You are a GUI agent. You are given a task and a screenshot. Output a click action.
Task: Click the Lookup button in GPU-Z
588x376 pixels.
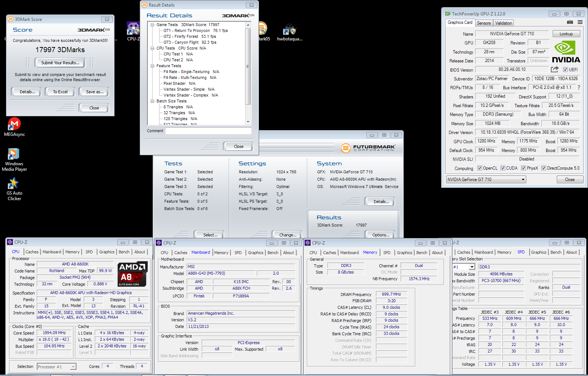[566, 34]
